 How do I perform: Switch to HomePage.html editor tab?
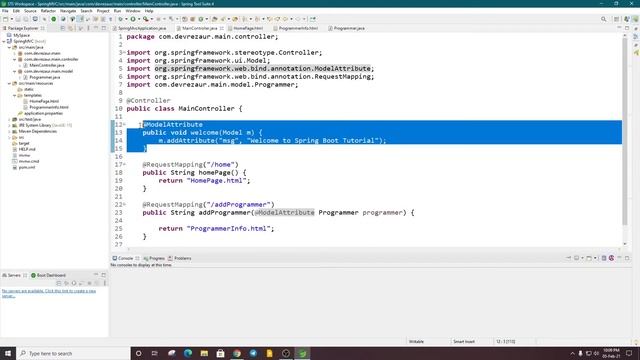point(245,28)
